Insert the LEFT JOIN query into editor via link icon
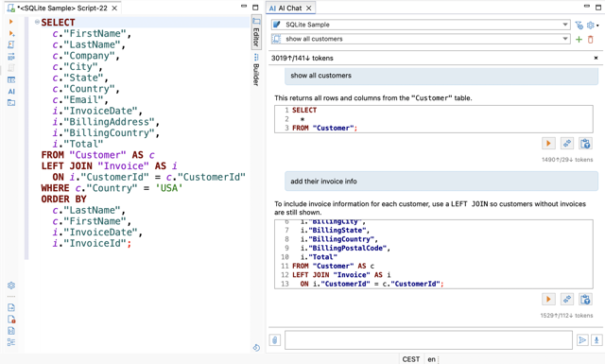605x364 pixels. [567, 299]
